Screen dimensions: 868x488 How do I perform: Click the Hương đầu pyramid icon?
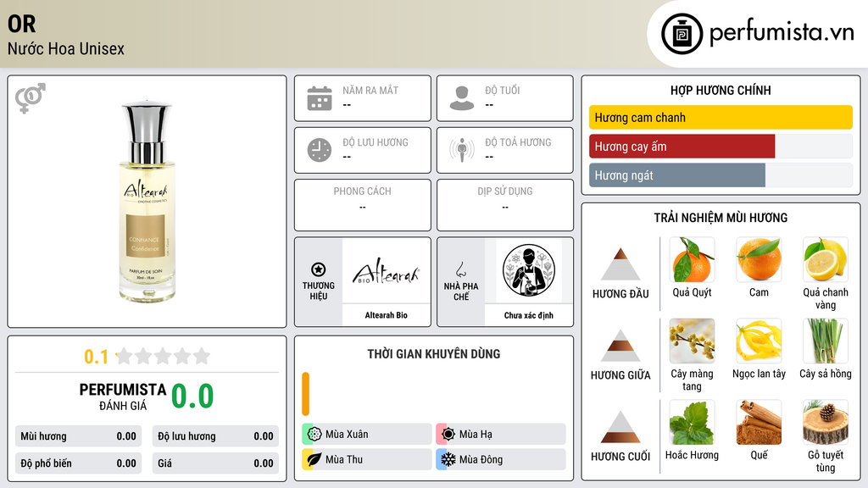coord(620,264)
